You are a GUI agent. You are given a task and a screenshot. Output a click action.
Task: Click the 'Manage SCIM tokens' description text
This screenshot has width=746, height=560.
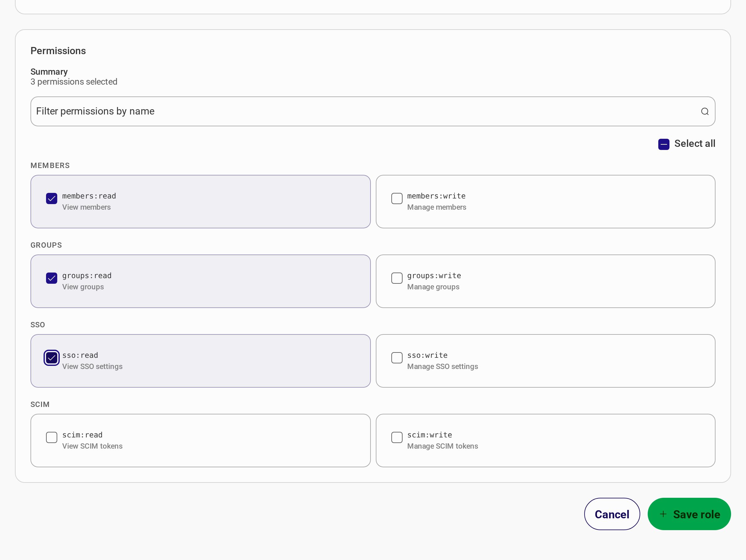tap(442, 446)
